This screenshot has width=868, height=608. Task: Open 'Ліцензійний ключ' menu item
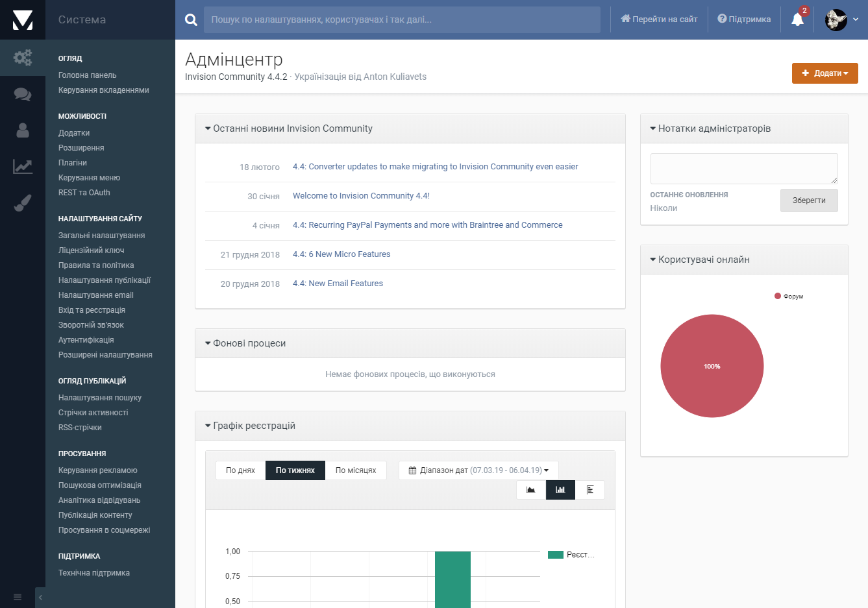(92, 250)
